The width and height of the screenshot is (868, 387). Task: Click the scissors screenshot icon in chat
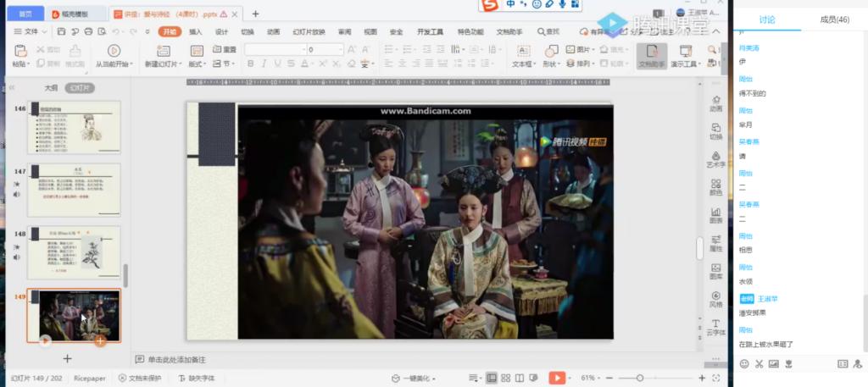759,364
